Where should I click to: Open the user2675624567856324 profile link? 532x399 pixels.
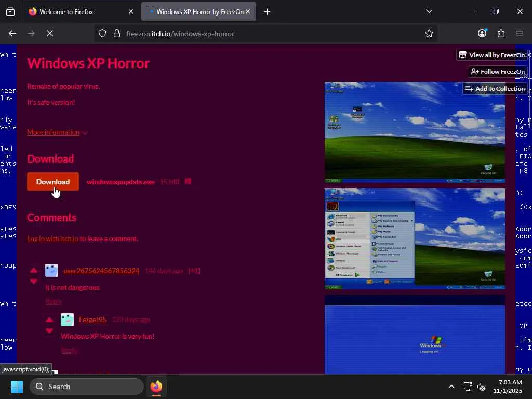pos(101,271)
